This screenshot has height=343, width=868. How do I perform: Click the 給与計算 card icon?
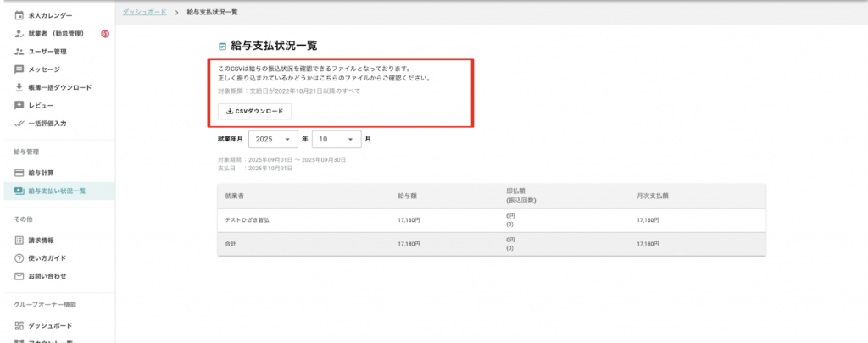pyautogui.click(x=19, y=173)
